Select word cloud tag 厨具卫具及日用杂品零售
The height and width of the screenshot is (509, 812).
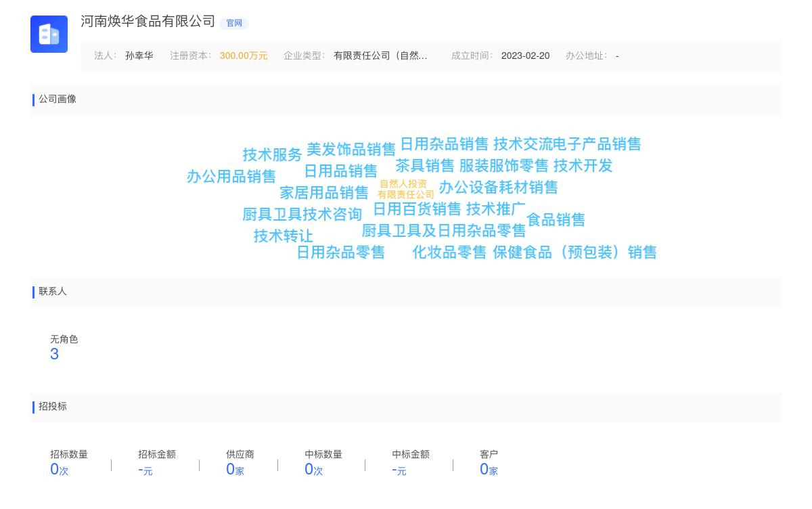pyautogui.click(x=444, y=231)
